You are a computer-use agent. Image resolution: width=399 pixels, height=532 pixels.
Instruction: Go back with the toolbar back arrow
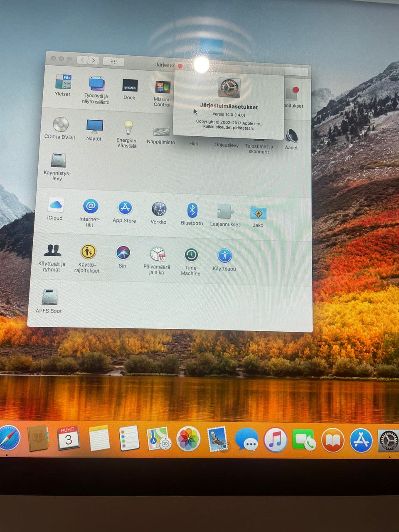(x=82, y=60)
